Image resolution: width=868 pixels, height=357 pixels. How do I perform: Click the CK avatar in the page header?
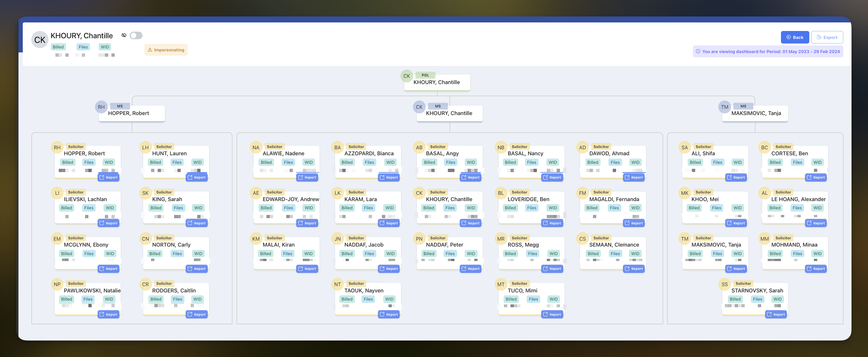[x=40, y=40]
